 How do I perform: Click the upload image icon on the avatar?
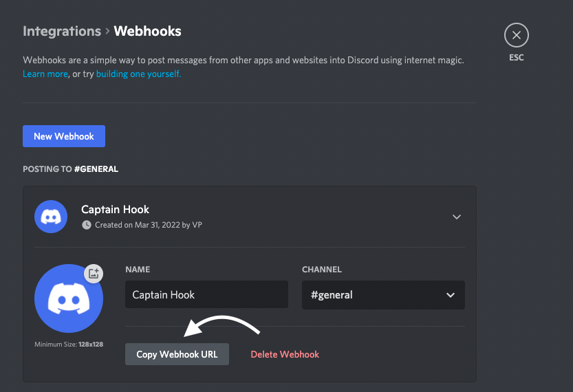click(x=94, y=273)
